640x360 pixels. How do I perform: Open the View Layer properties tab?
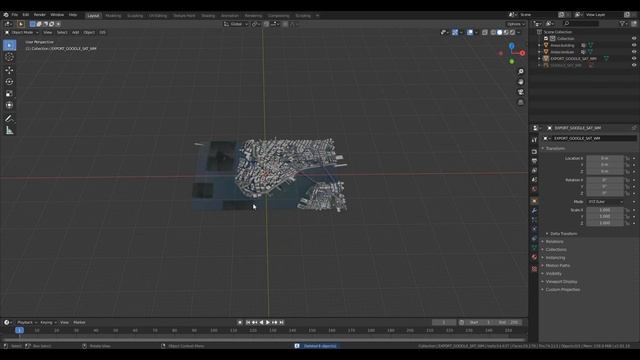534,170
